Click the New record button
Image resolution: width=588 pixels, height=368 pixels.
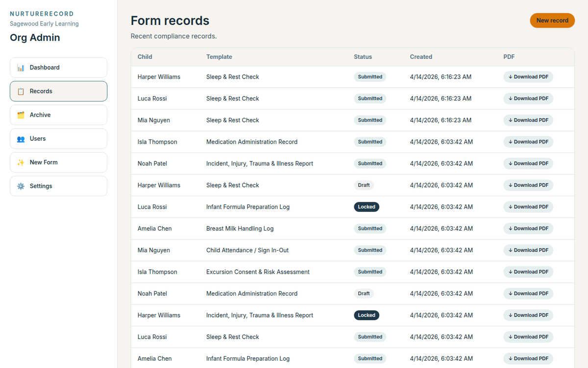pyautogui.click(x=552, y=21)
